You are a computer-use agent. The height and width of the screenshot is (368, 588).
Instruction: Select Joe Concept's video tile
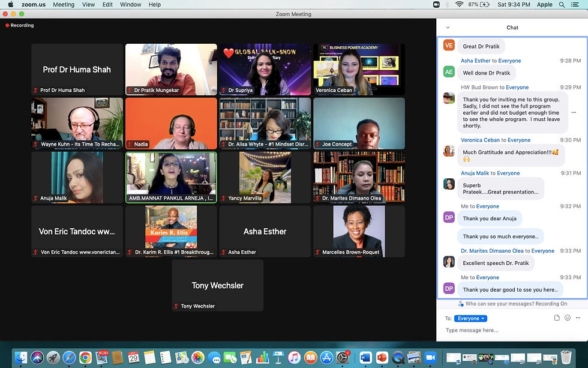(359, 124)
